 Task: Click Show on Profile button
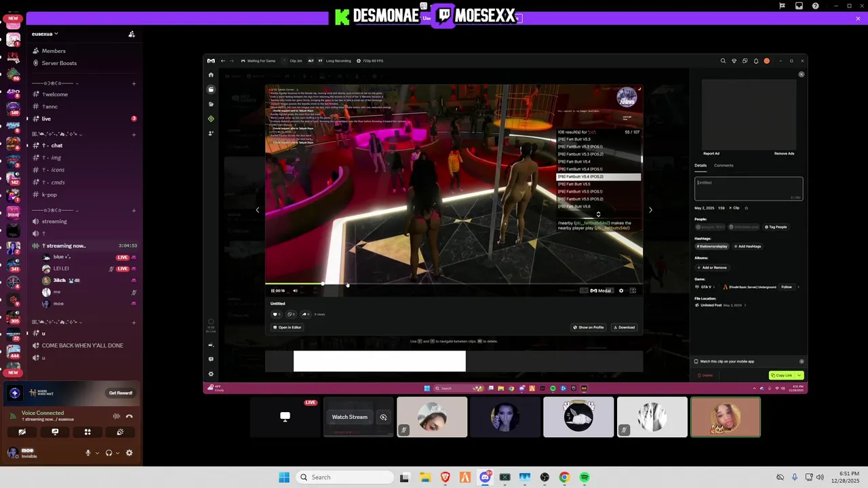[589, 327]
